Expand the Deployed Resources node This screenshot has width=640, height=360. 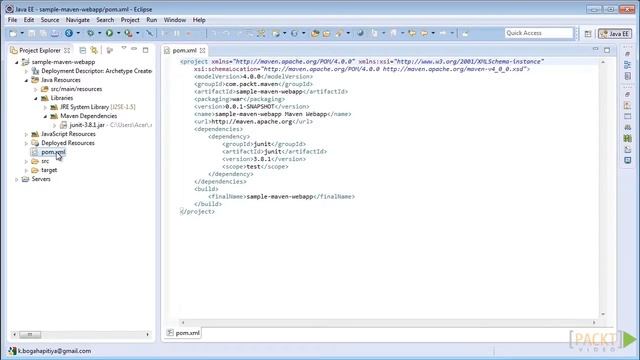(x=27, y=143)
